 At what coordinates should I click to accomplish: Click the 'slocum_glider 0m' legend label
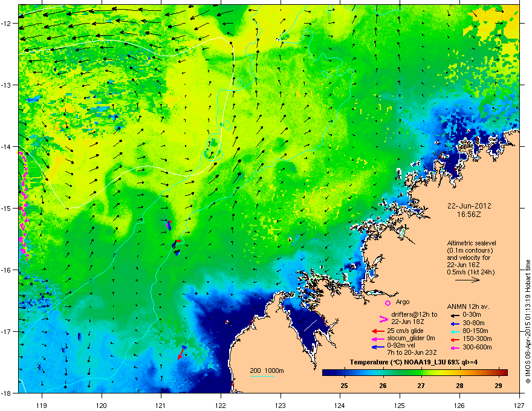click(411, 338)
